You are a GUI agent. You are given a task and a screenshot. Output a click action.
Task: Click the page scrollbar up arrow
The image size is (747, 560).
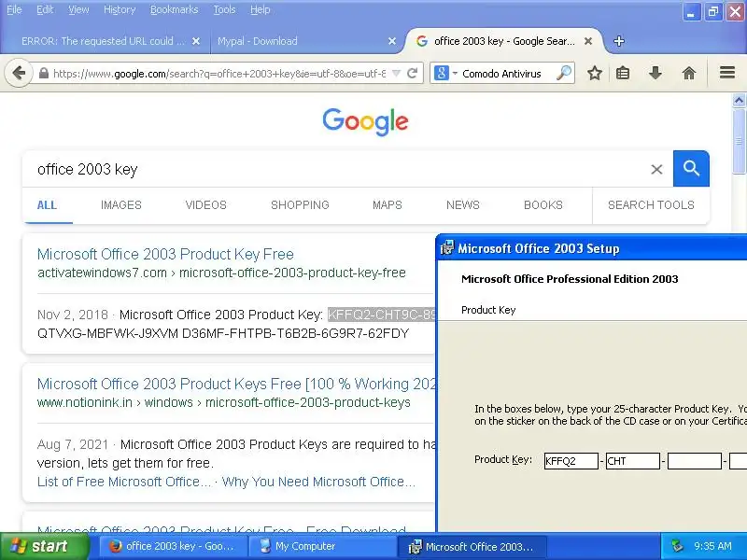739,101
